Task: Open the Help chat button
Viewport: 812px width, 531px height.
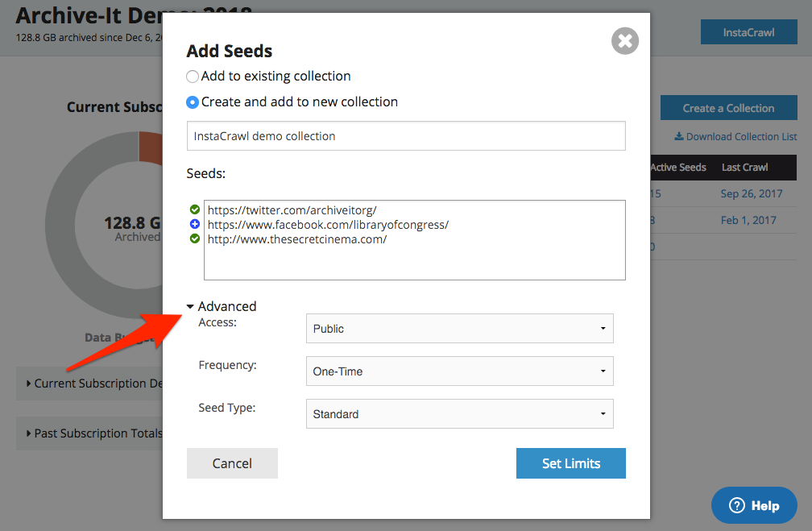Action: pos(754,505)
